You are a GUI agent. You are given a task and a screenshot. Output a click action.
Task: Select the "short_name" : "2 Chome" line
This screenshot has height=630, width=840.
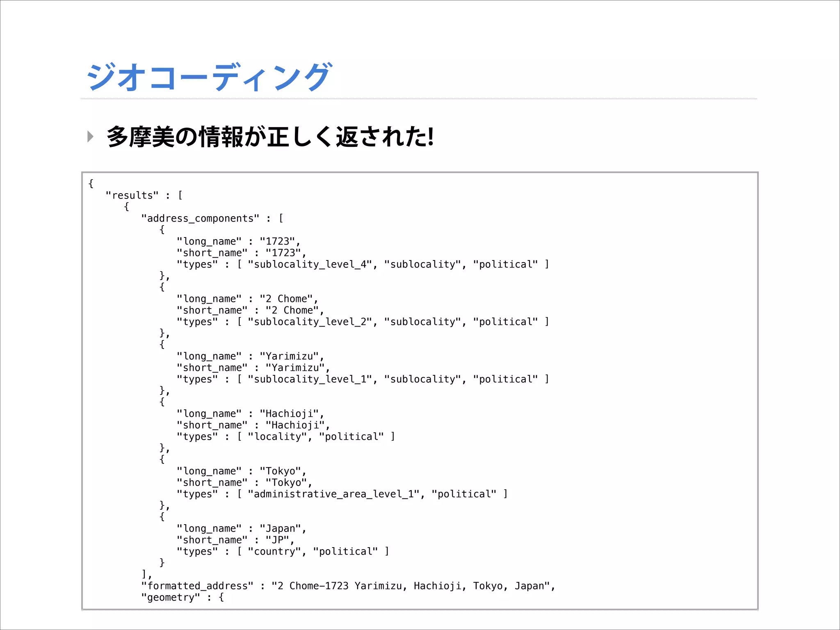[251, 310]
